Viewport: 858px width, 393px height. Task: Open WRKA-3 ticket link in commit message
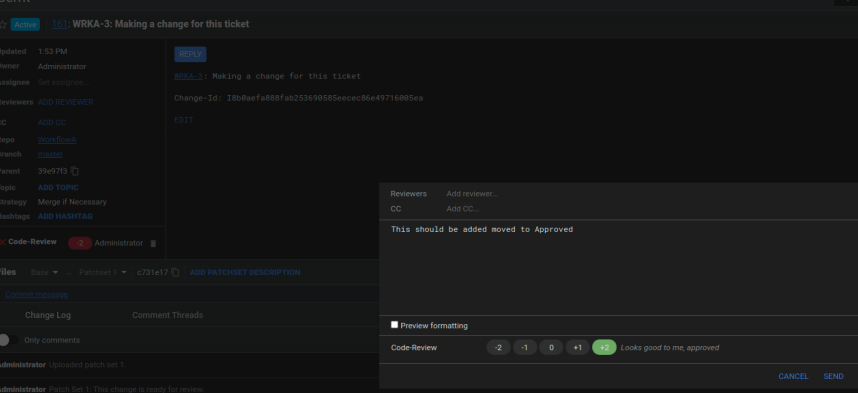coord(188,76)
